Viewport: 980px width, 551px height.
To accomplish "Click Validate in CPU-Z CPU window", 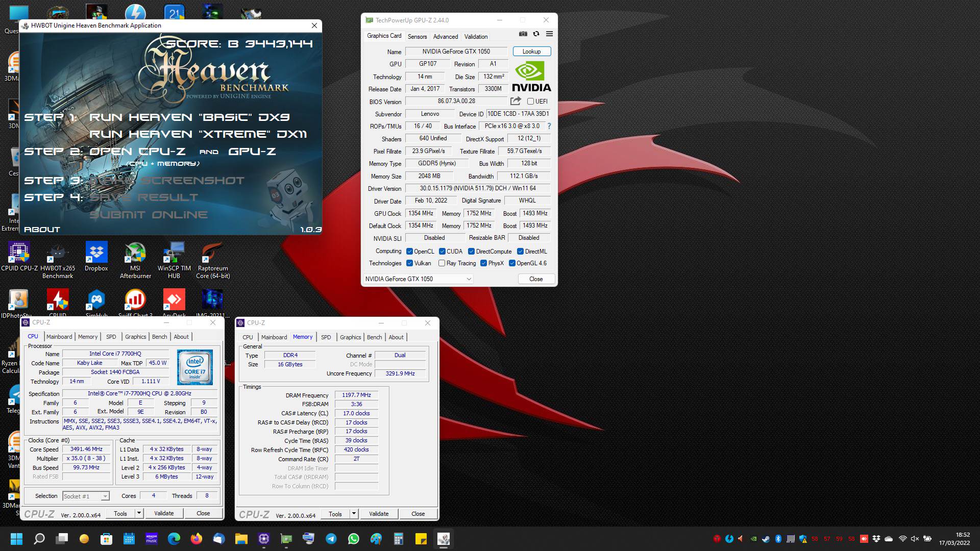I will point(164,513).
